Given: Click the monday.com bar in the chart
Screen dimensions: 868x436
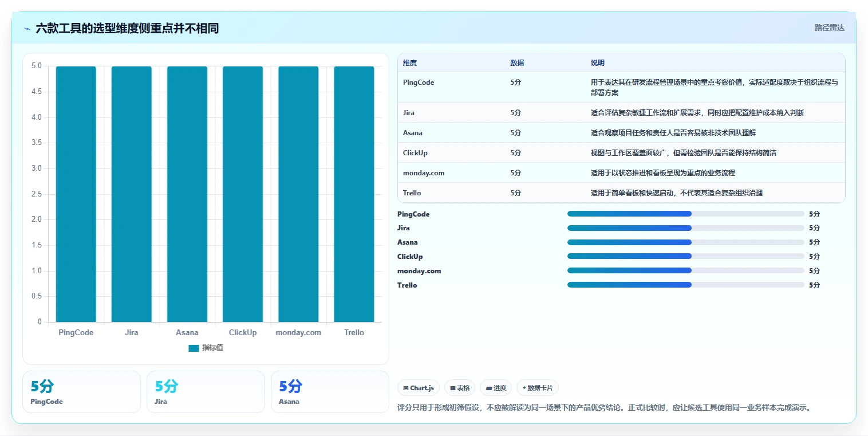Looking at the screenshot, I should [x=298, y=194].
